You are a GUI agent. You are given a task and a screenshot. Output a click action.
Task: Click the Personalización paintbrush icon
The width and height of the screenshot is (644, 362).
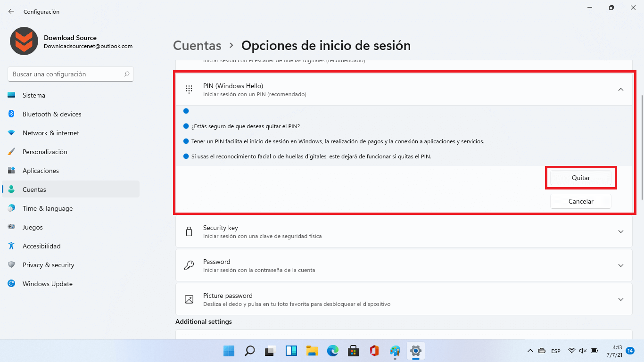click(x=11, y=152)
